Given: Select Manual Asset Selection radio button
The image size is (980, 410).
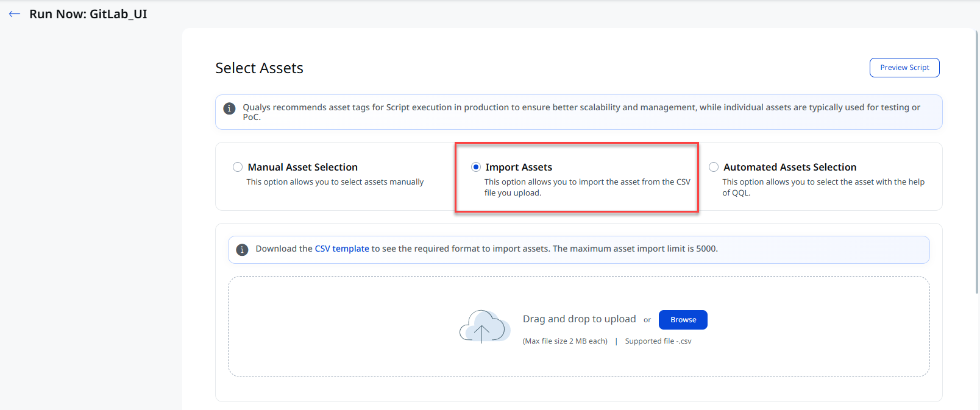Looking at the screenshot, I should click(238, 167).
